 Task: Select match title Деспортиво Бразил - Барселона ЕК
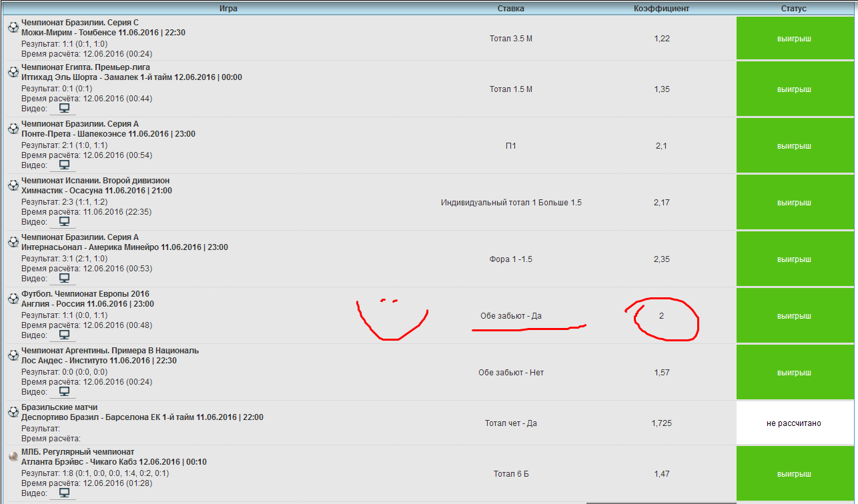coord(142,417)
